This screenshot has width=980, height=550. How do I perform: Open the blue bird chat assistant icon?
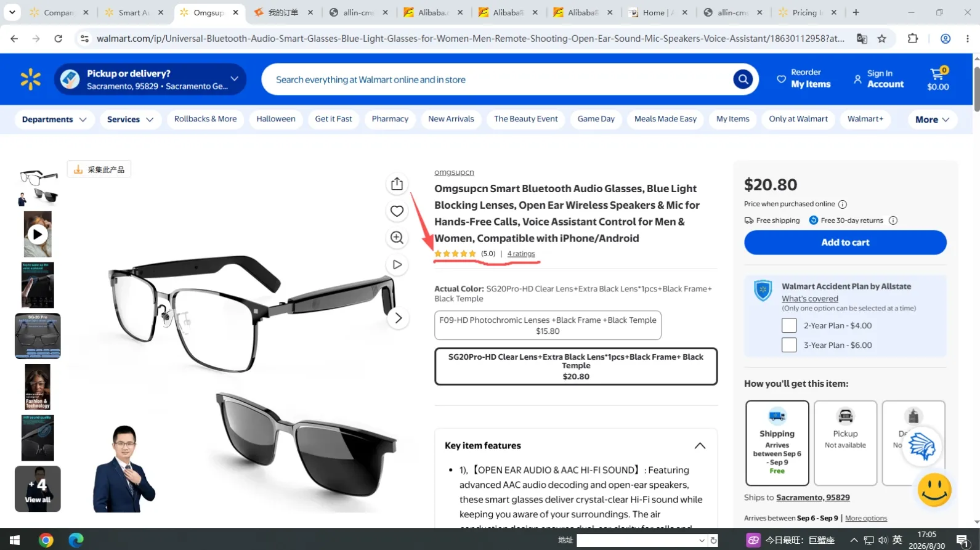tap(922, 447)
